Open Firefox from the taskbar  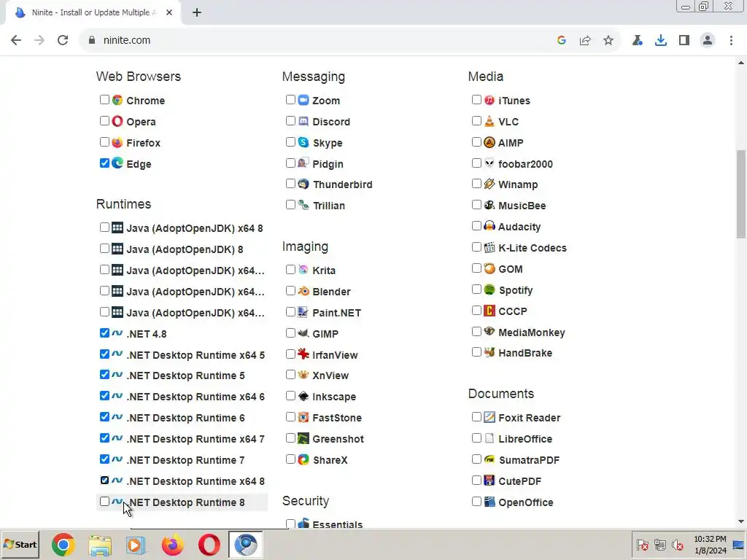(172, 545)
